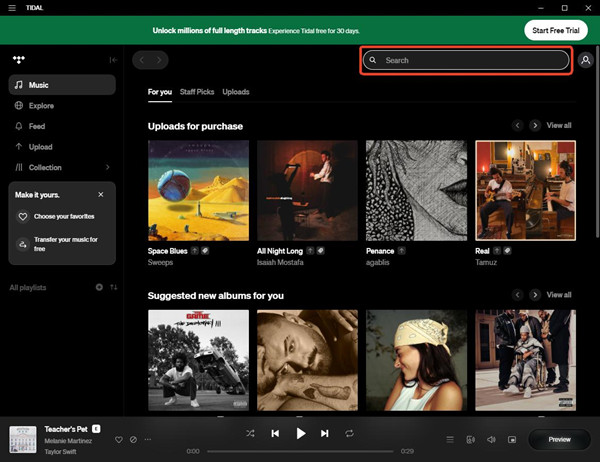600x462 pixels.
Task: Select Music in the sidebar
Action: point(62,85)
